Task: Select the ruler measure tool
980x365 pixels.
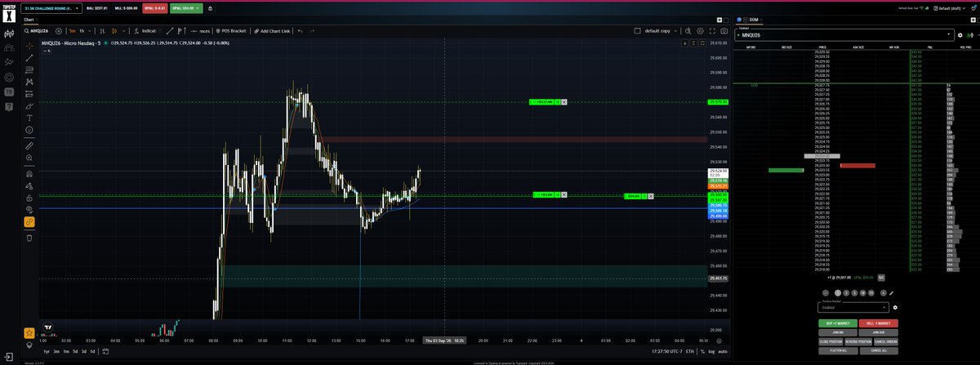Action: [x=29, y=145]
